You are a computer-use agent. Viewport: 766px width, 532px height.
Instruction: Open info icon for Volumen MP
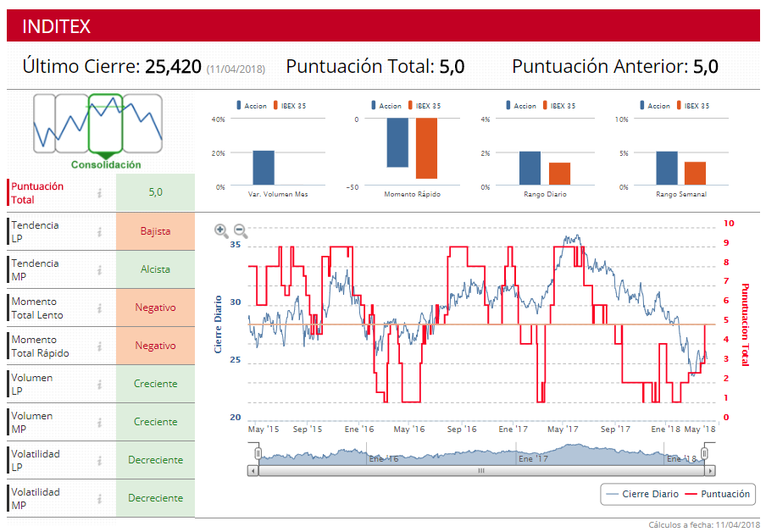[100, 422]
